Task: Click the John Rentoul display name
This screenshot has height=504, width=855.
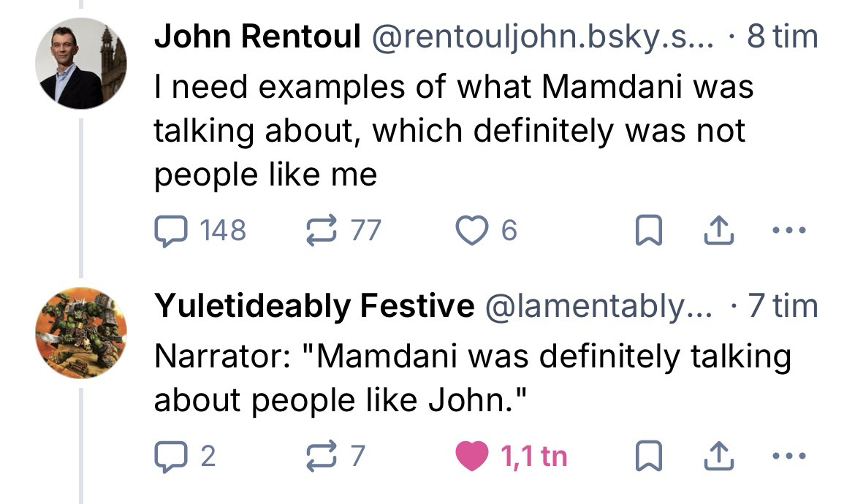Action: click(x=256, y=37)
